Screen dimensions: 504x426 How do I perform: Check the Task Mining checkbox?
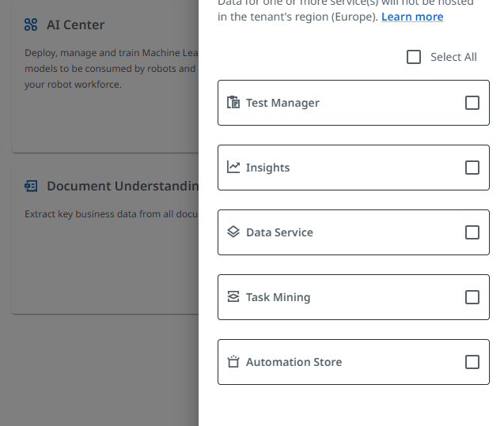tap(472, 297)
